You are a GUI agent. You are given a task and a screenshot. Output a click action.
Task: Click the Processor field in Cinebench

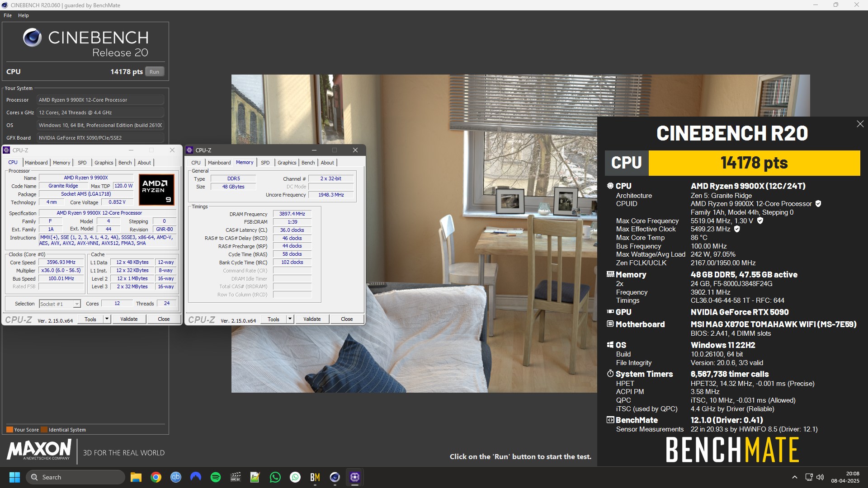[100, 100]
